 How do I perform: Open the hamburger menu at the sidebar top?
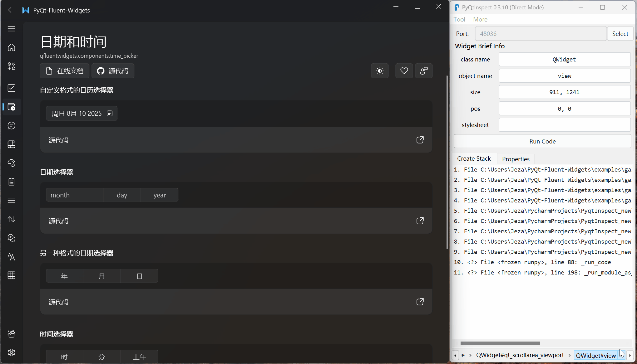(12, 29)
